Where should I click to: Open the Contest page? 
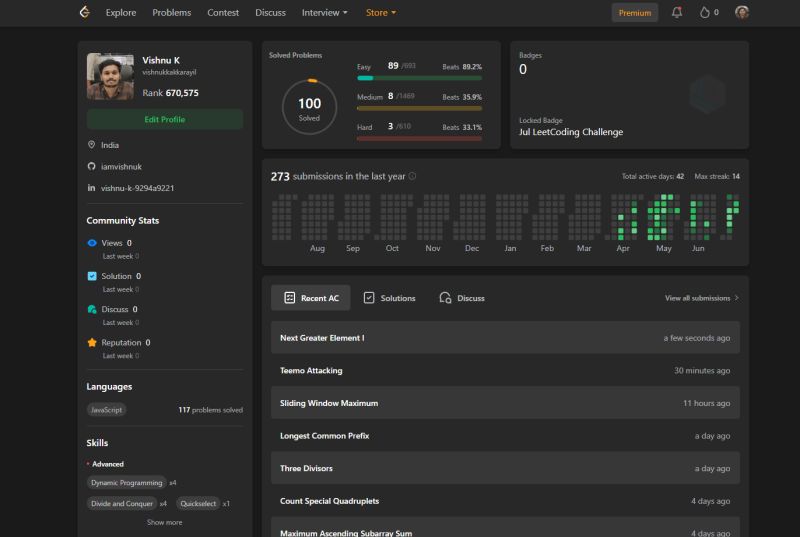coord(223,12)
